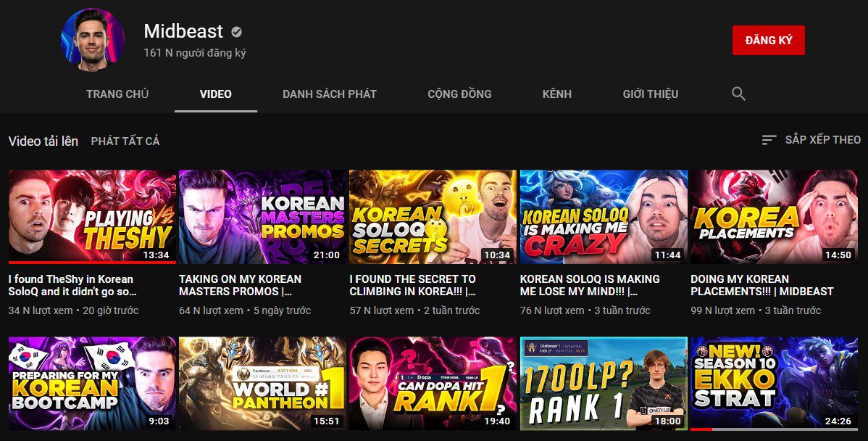Open the Can Dopa Hit Rank 1 thumbnail
Image resolution: width=868 pixels, height=441 pixels.
click(x=433, y=384)
